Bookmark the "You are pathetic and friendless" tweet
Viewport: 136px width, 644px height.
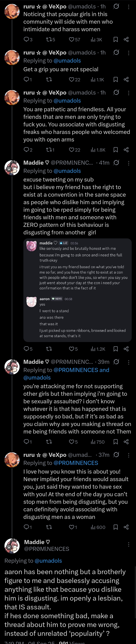[116, 150]
